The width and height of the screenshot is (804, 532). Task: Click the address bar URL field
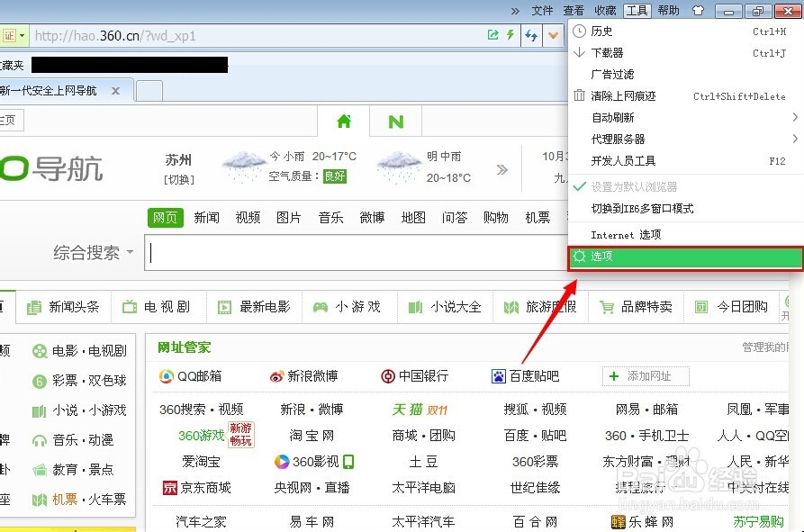tap(257, 36)
